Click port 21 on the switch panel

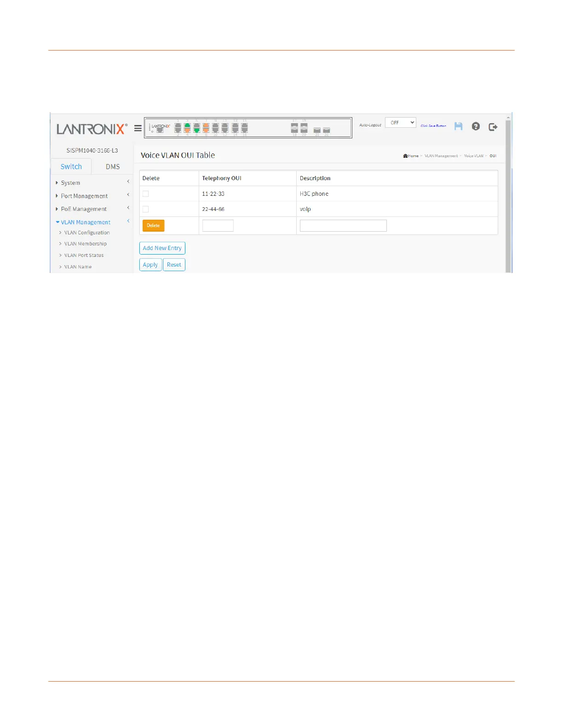pos(317,131)
